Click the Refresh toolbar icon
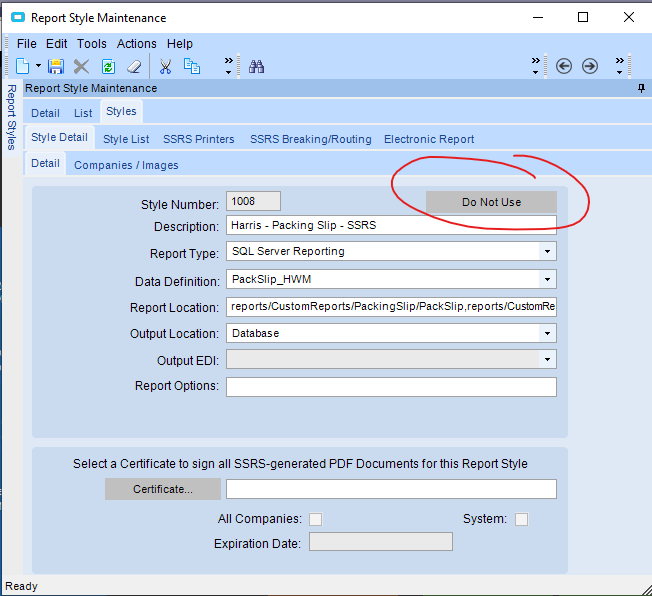 (108, 66)
